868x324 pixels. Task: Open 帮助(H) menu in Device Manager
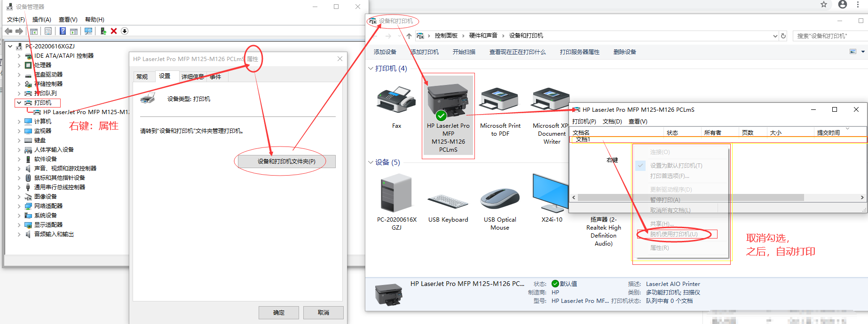point(95,20)
